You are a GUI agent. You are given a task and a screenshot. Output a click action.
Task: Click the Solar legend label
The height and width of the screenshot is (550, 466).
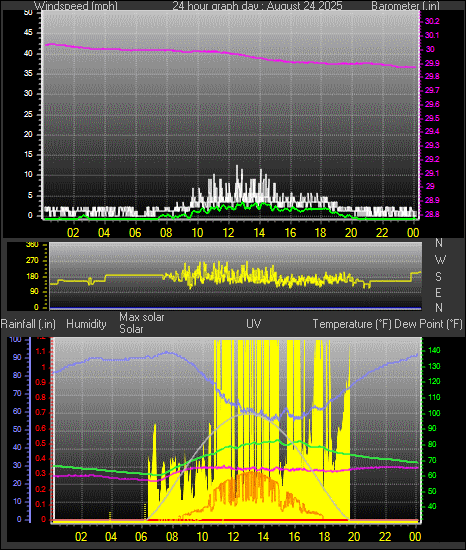(x=131, y=329)
